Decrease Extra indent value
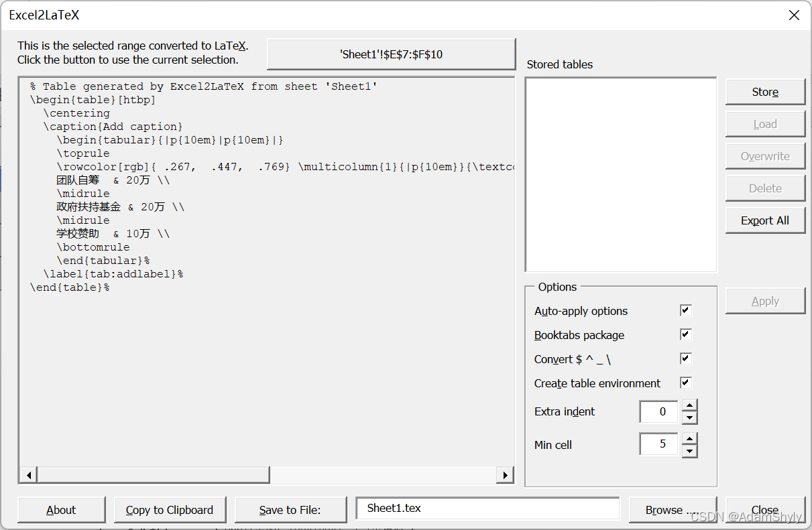Image resolution: width=812 pixels, height=530 pixels. [689, 418]
